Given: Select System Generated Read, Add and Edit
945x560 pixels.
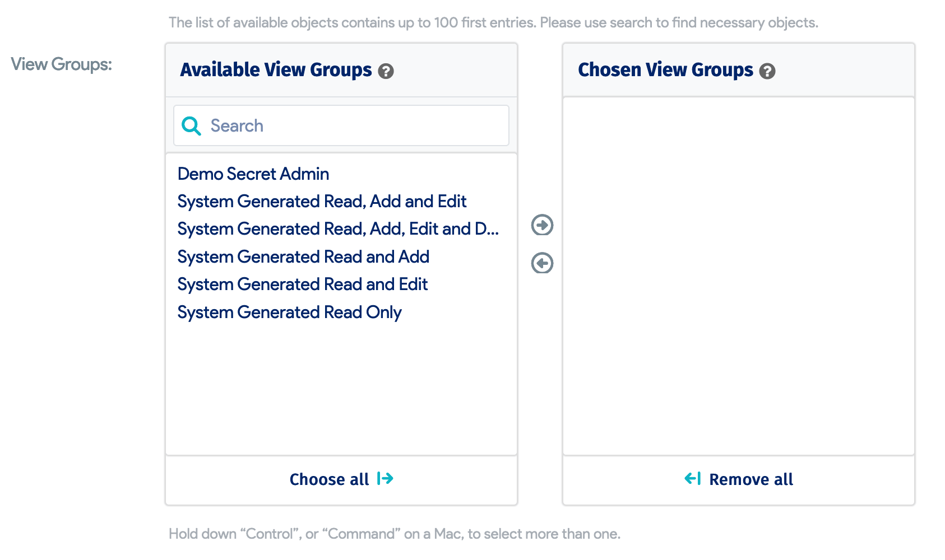Looking at the screenshot, I should click(x=322, y=202).
